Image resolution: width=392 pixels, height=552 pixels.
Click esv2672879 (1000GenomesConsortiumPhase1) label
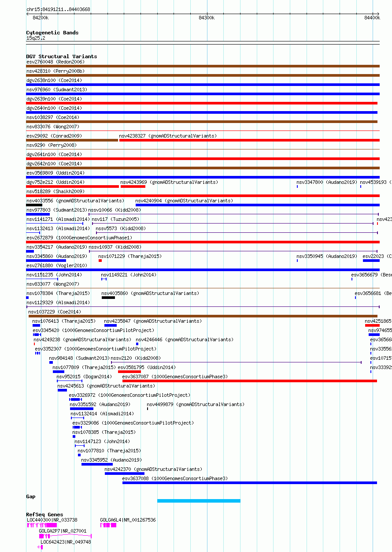coord(79,238)
